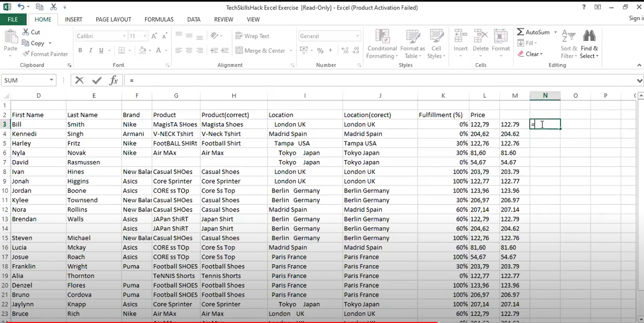
Task: Switch to the PAGE LAYOUT tab
Action: click(113, 20)
